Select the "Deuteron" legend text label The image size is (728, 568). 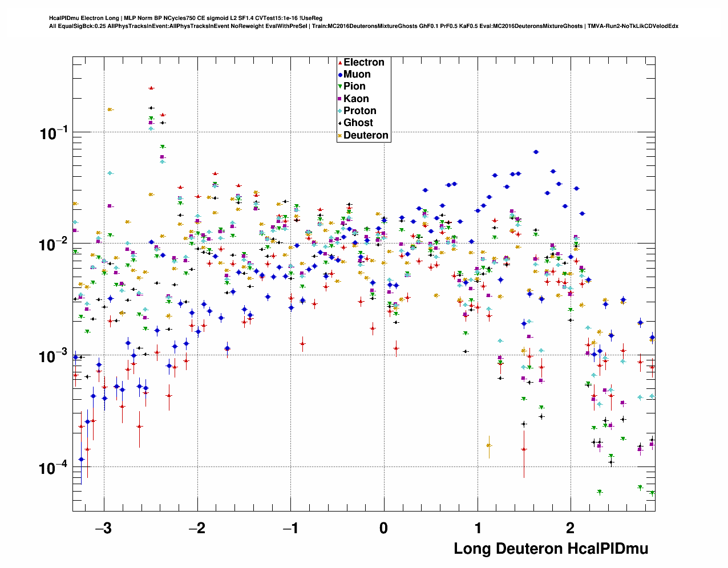[366, 136]
